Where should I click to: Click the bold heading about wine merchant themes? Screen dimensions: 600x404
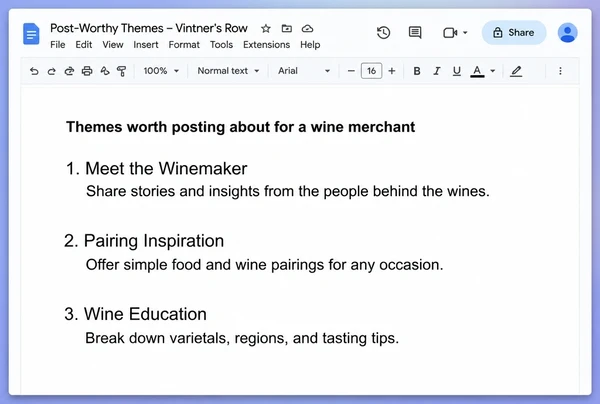point(240,127)
